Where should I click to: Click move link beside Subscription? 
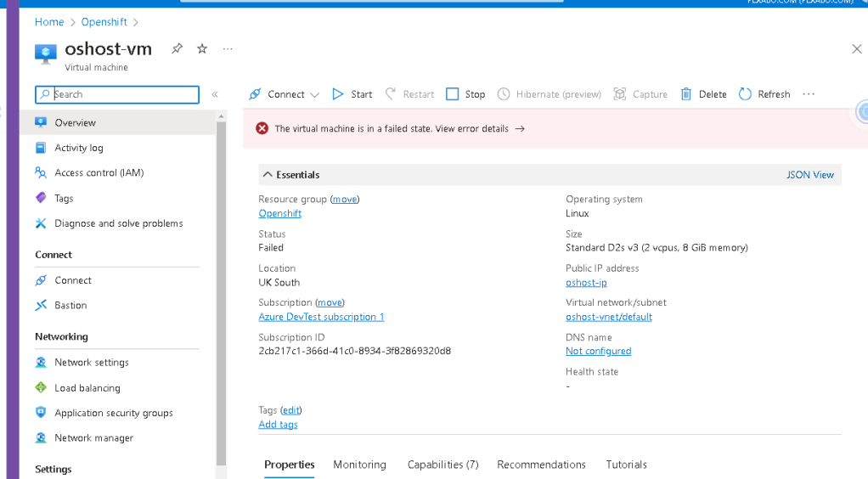pos(330,302)
